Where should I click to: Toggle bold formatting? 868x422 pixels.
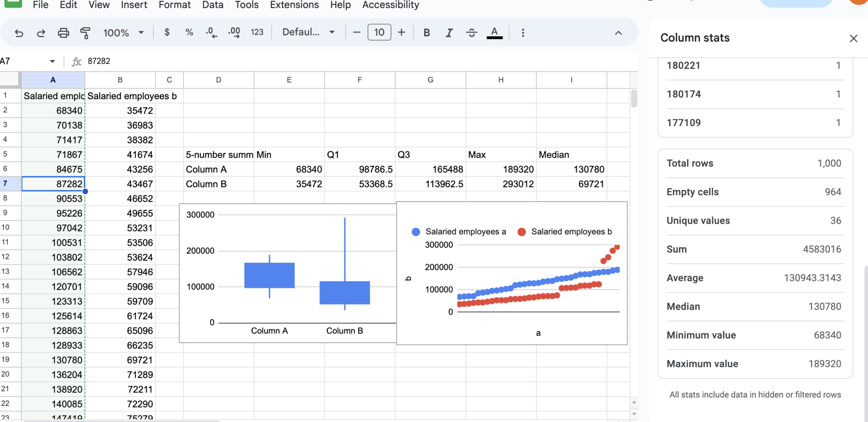[426, 32]
